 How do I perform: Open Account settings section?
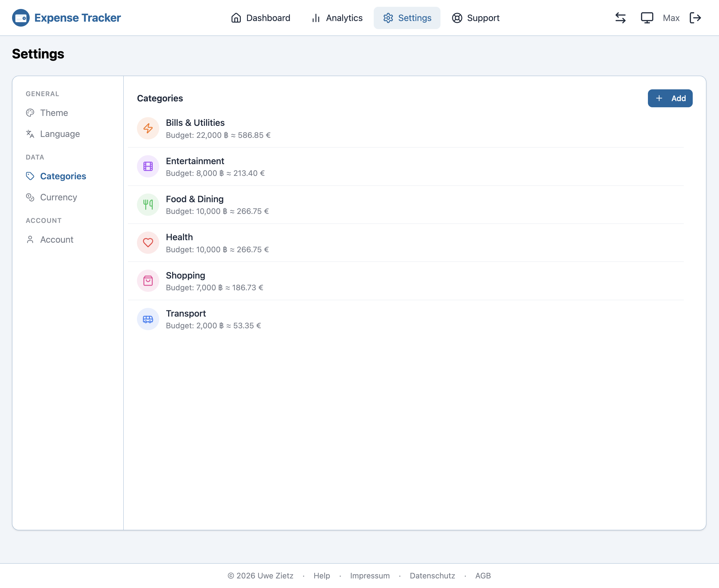coord(57,240)
